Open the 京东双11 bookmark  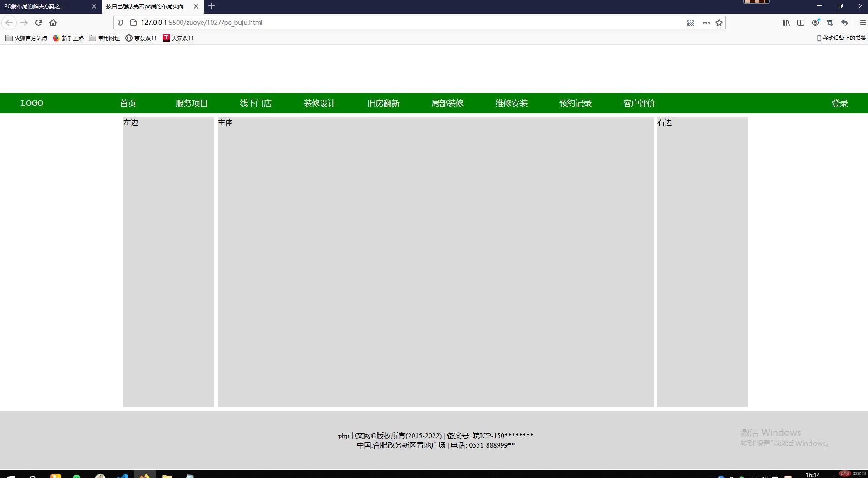coord(141,38)
